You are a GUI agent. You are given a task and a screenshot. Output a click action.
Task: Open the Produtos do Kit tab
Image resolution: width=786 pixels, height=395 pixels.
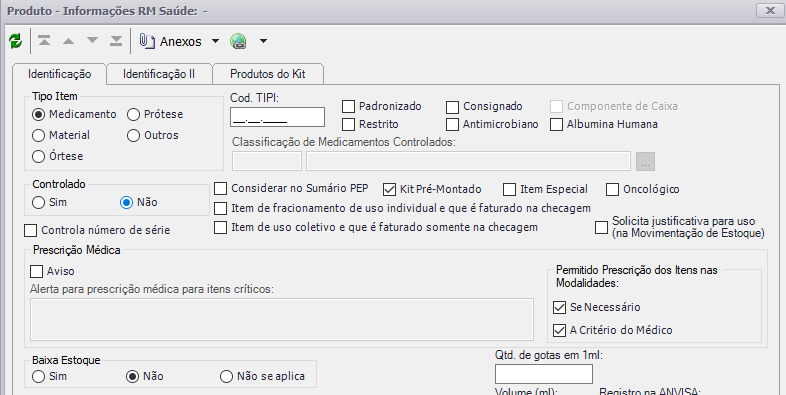268,74
